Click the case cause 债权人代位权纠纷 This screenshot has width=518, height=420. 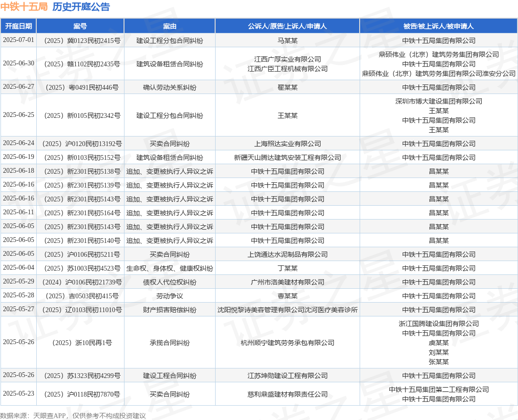click(170, 283)
